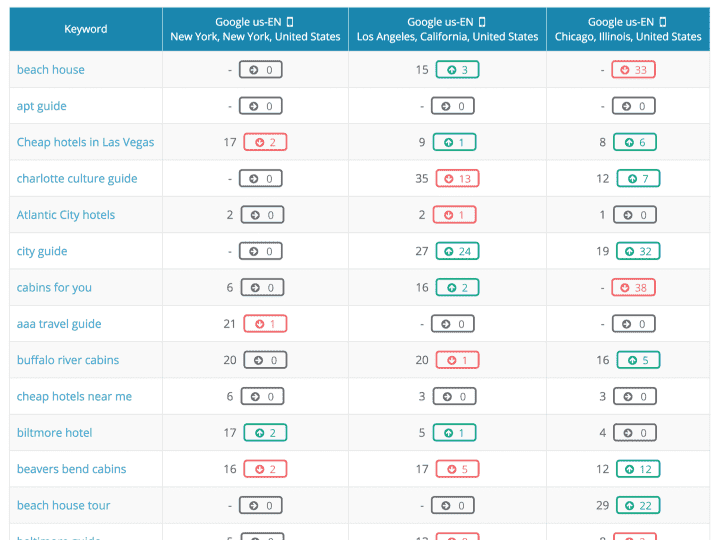
Task: Click the green 32 change badge in the city guide row
Action: pyautogui.click(x=638, y=251)
